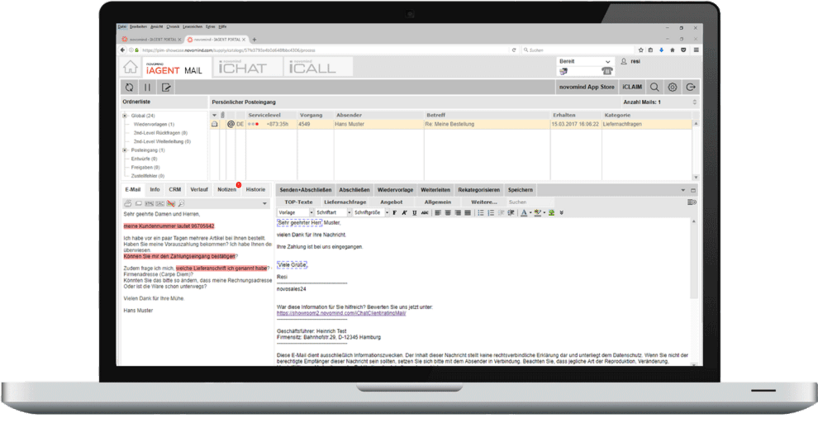Image resolution: width=818 pixels, height=447 pixels.
Task: Open the E-Mail panel toolbar dropdown arrow
Action: click(264, 203)
